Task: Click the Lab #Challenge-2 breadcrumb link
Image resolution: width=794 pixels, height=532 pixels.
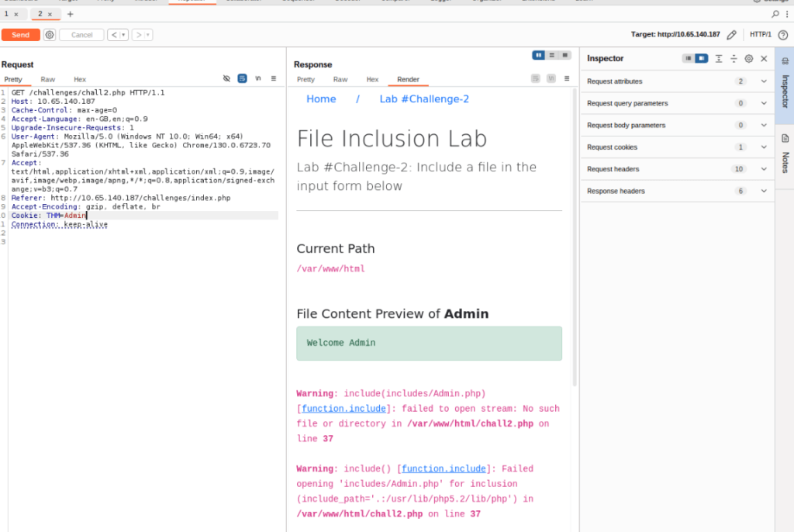Action: pyautogui.click(x=424, y=98)
